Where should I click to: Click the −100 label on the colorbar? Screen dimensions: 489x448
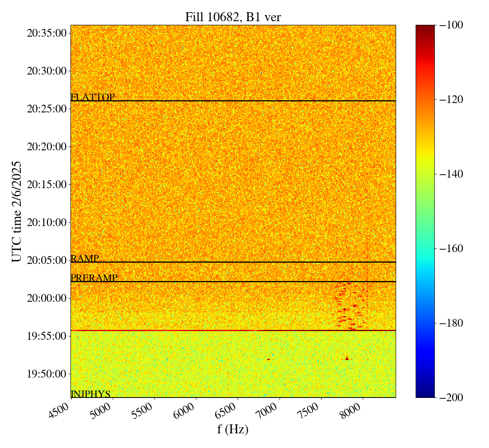pos(451,25)
